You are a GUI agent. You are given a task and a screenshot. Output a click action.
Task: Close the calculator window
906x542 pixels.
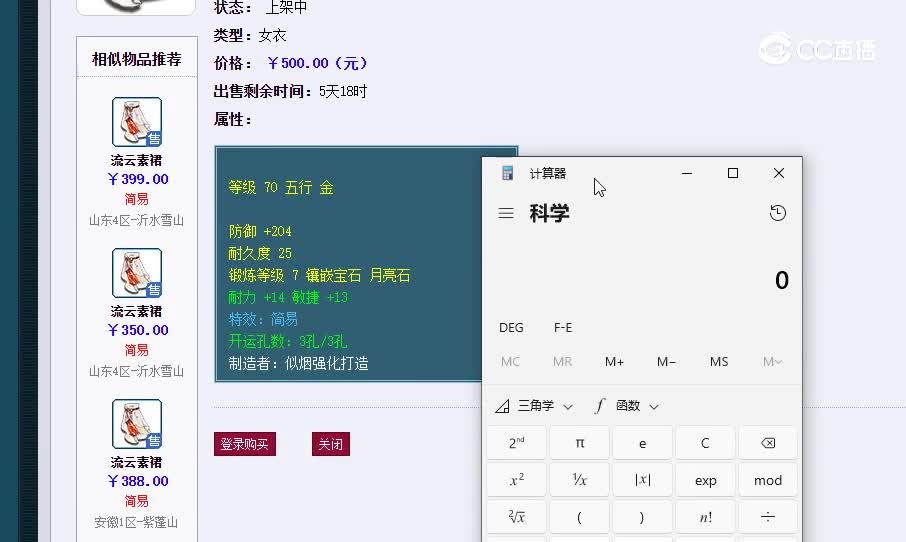pos(778,173)
